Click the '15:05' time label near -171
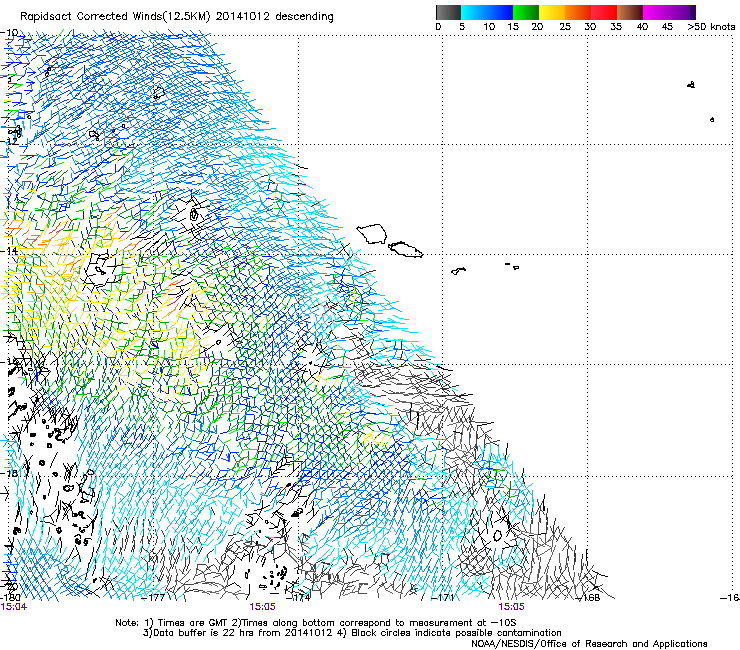Viewport: 740px width, 650px height. coord(511,607)
